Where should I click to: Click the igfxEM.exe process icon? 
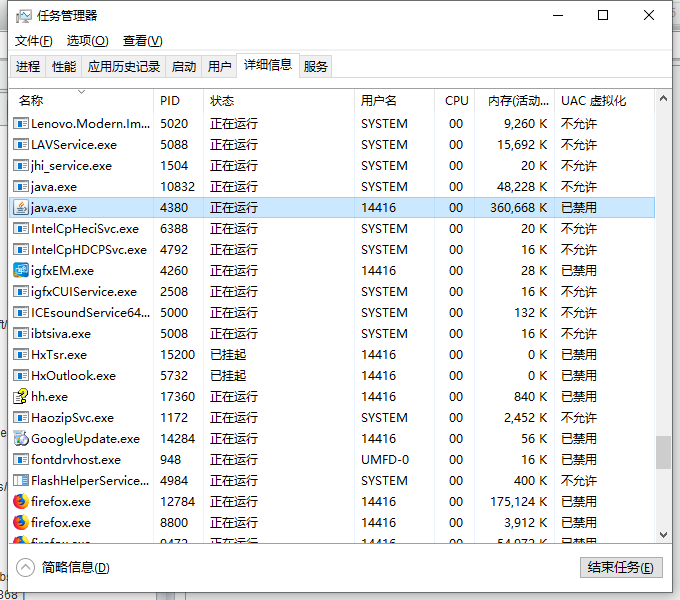click(21, 271)
